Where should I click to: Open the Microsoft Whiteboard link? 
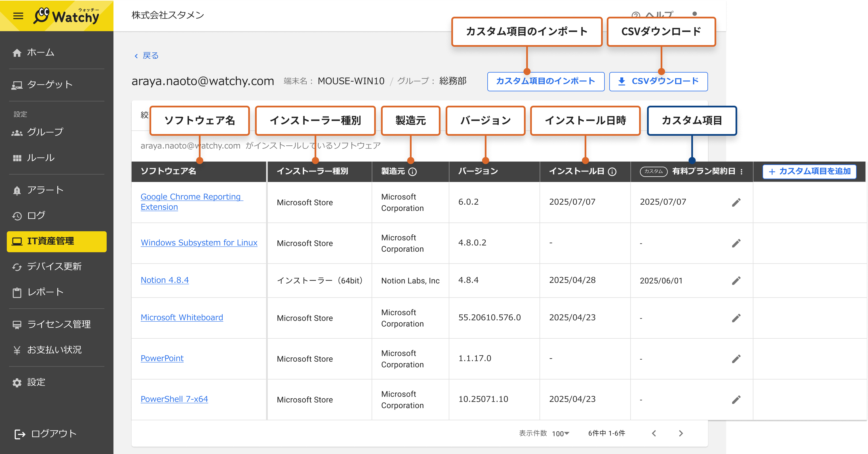point(182,317)
